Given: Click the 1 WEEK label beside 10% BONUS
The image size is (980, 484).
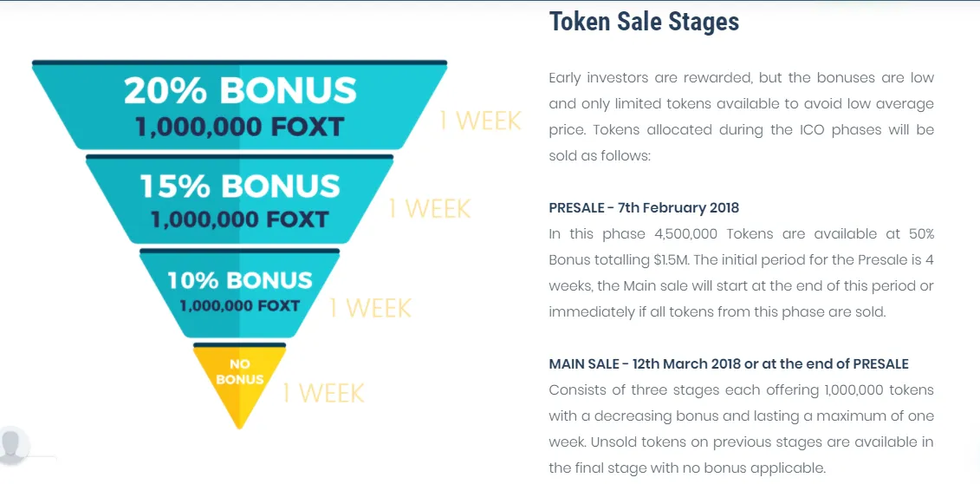Looking at the screenshot, I should (x=370, y=307).
